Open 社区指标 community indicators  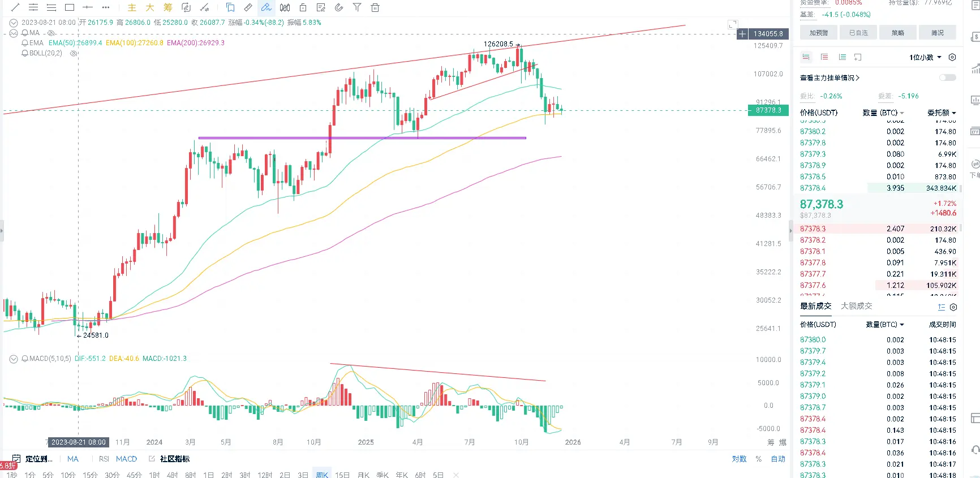[174, 459]
